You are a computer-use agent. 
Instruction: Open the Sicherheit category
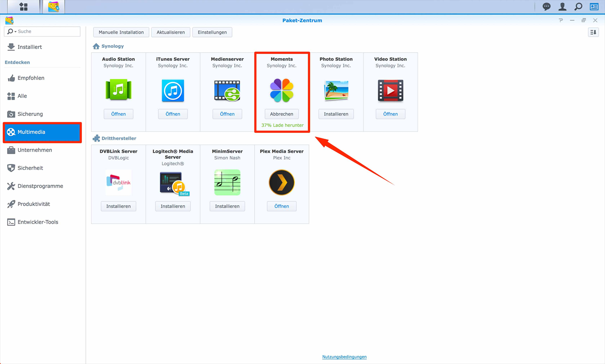(x=42, y=168)
